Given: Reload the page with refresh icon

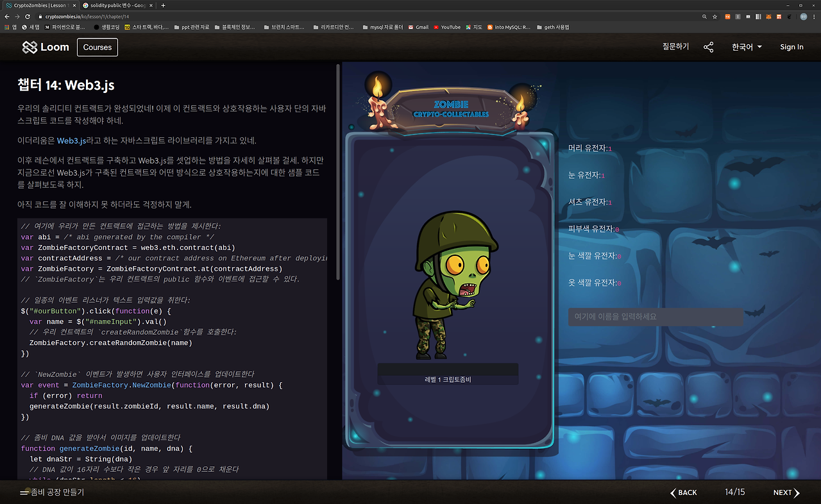Looking at the screenshot, I should click(x=28, y=16).
